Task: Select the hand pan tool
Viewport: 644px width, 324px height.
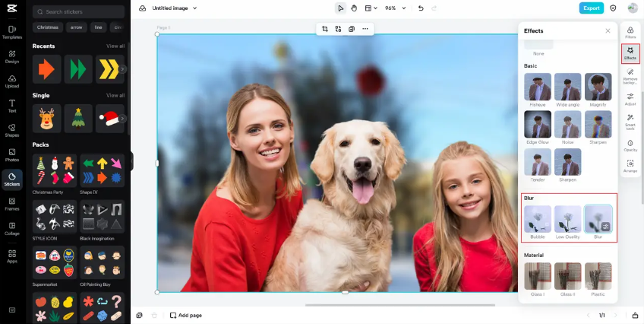Action: point(354,8)
